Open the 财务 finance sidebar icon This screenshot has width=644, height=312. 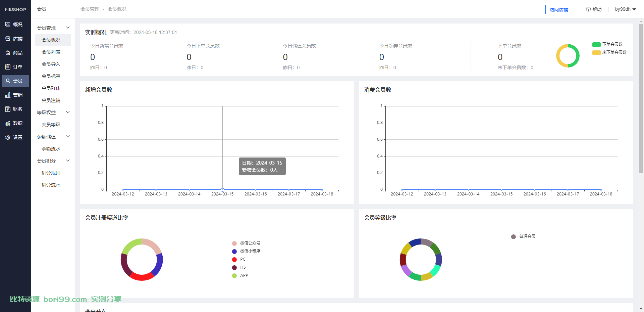point(8,109)
